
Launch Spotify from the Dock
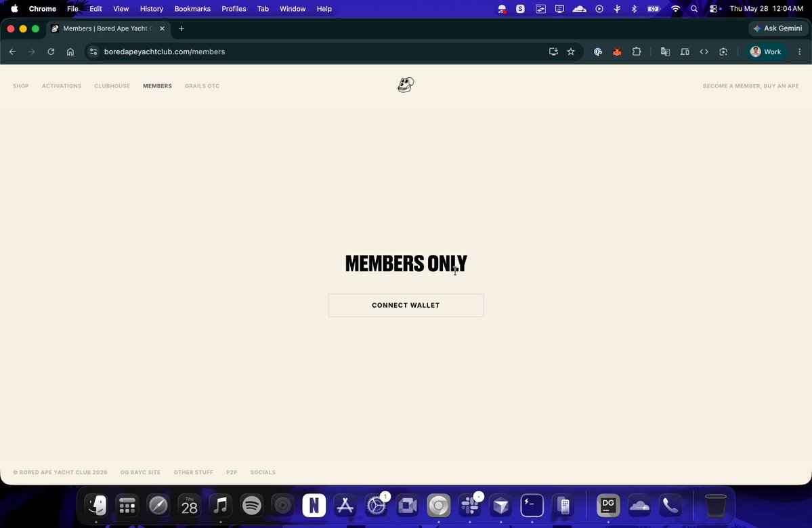252,505
